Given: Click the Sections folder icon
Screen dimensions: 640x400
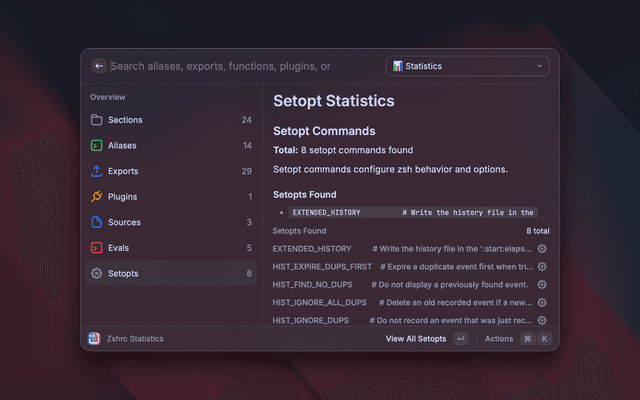Looking at the screenshot, I should [x=97, y=120].
